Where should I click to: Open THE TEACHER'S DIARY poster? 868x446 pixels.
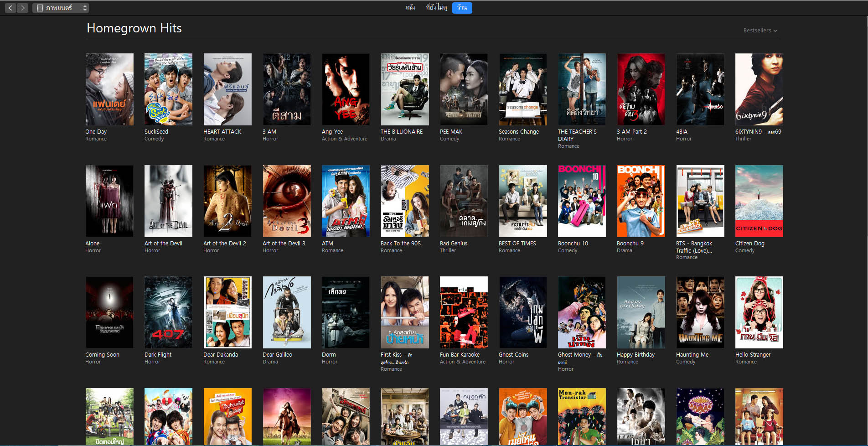(582, 89)
